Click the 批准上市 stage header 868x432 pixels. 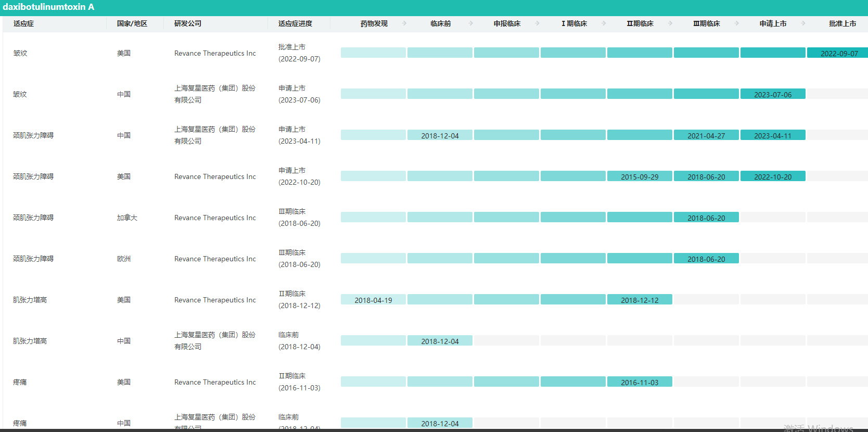pyautogui.click(x=842, y=23)
